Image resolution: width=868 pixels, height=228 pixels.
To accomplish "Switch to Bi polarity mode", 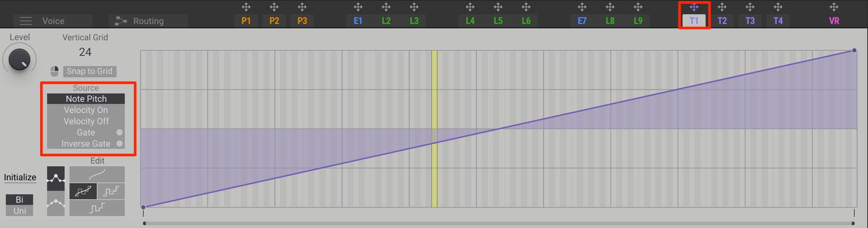I will (x=19, y=200).
